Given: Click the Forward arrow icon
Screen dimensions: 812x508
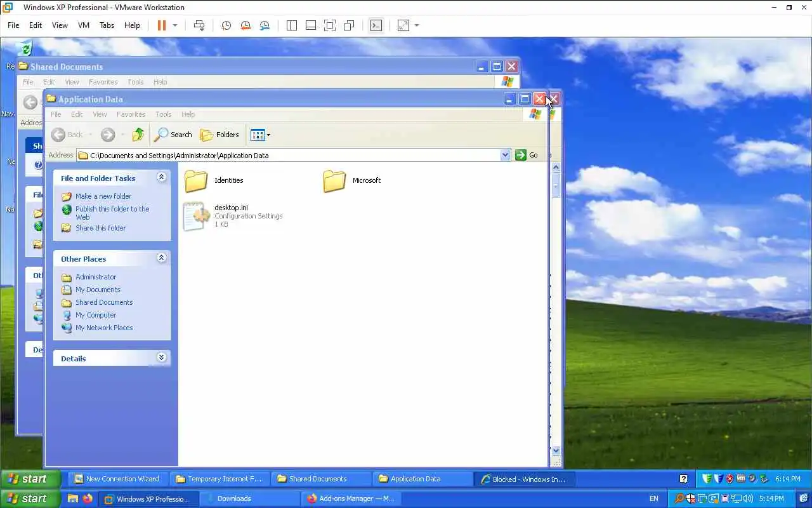Looking at the screenshot, I should tap(108, 135).
